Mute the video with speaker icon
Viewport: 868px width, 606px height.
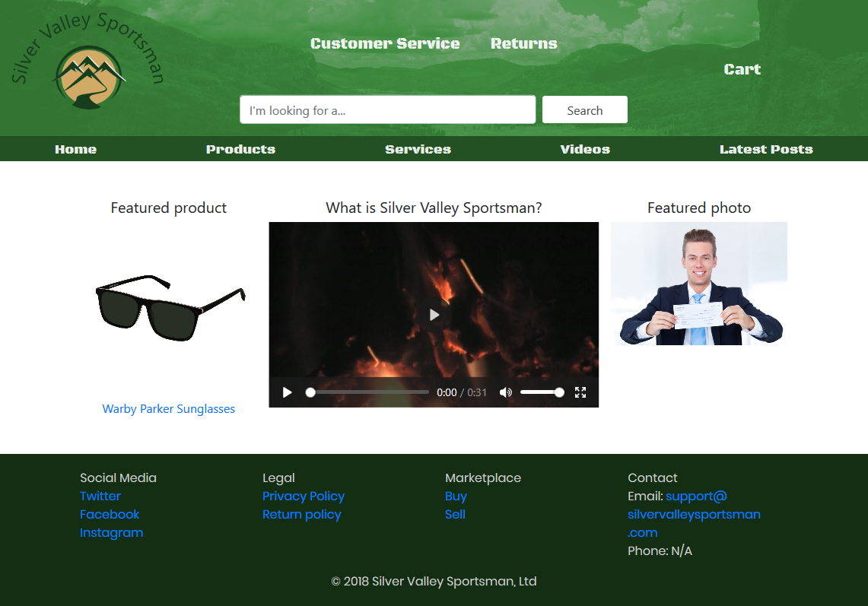point(505,392)
